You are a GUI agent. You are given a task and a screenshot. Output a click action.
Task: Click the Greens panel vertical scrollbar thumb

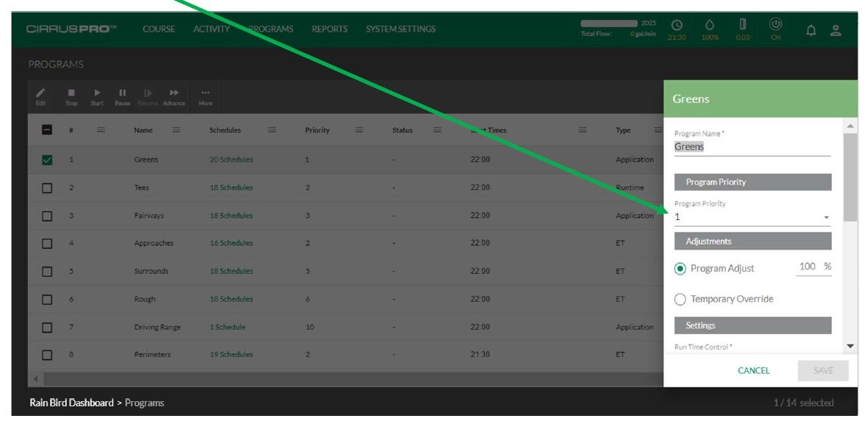click(x=850, y=177)
